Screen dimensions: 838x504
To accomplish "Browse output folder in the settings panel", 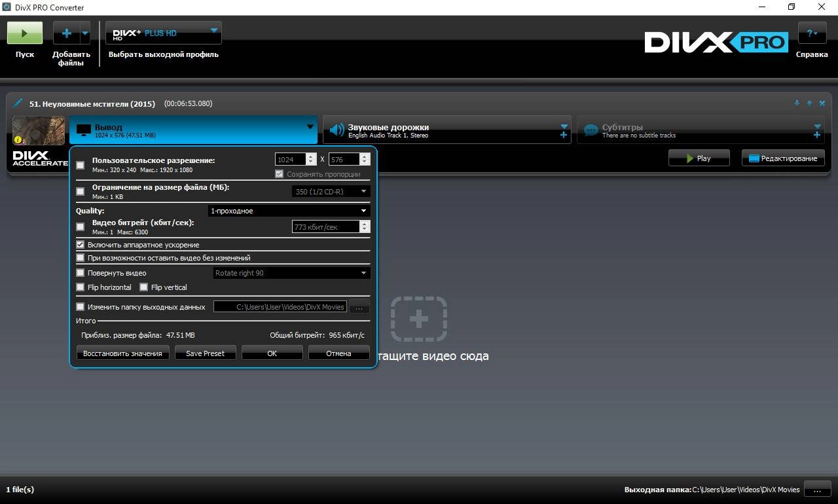I will pos(359,307).
